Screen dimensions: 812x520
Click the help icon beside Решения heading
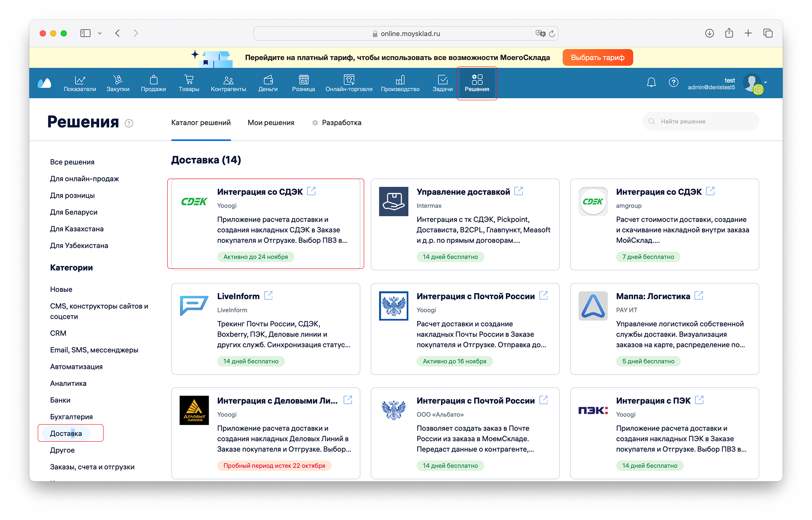(x=129, y=123)
